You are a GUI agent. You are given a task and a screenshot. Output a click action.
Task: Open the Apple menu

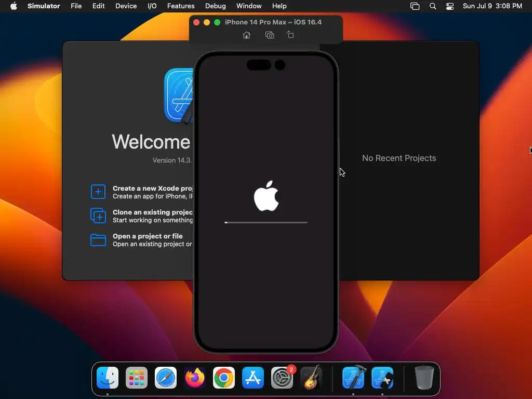coord(14,6)
